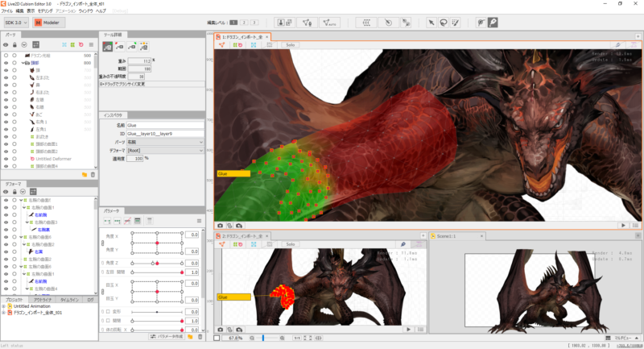Expand Untitled Animation in project tree
The height and width of the screenshot is (349, 644).
point(4,306)
